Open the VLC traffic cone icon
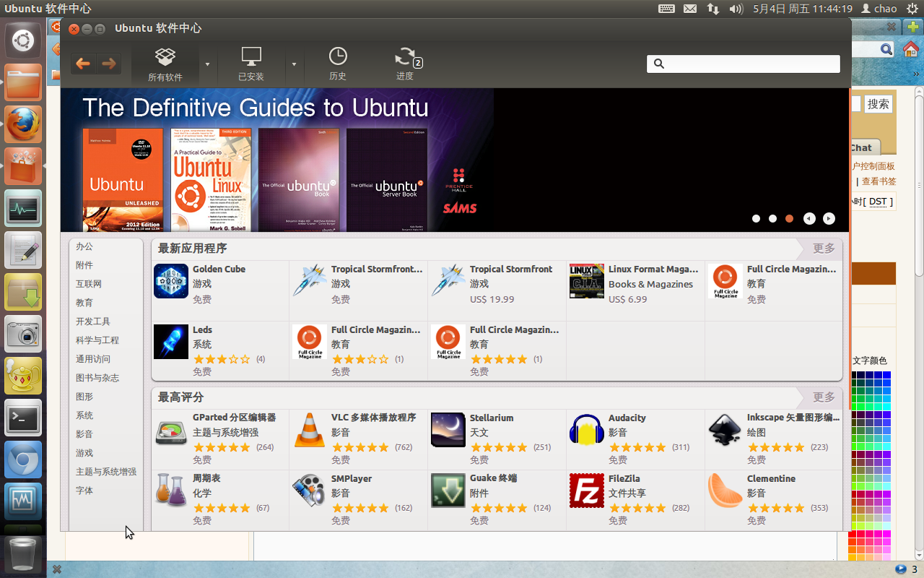This screenshot has height=578, width=924. coord(310,430)
